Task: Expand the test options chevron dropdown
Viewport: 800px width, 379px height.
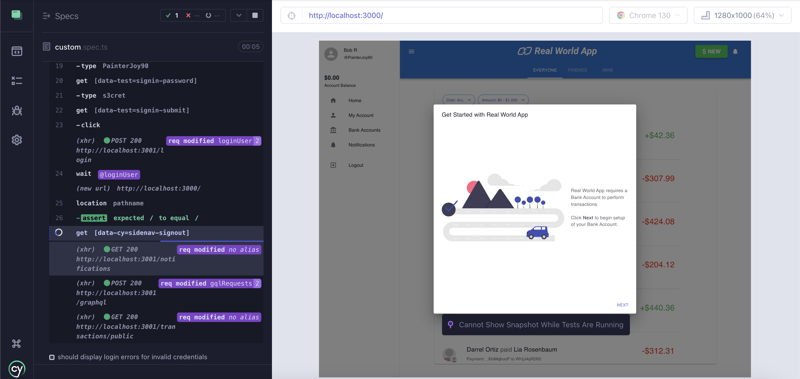Action: (238, 15)
